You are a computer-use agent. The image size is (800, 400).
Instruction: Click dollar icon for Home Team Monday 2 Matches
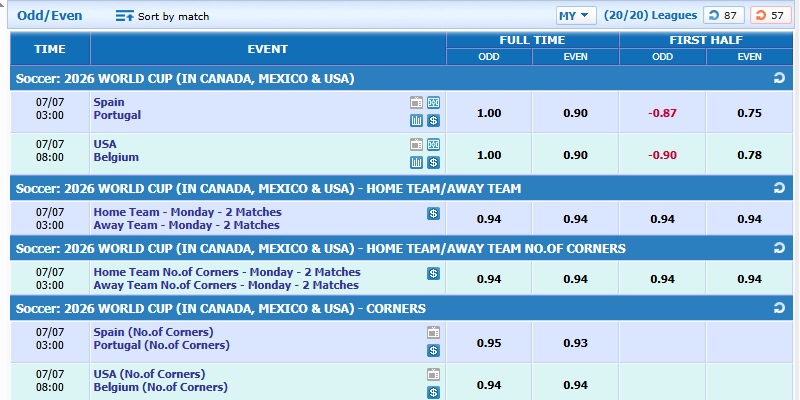point(433,213)
